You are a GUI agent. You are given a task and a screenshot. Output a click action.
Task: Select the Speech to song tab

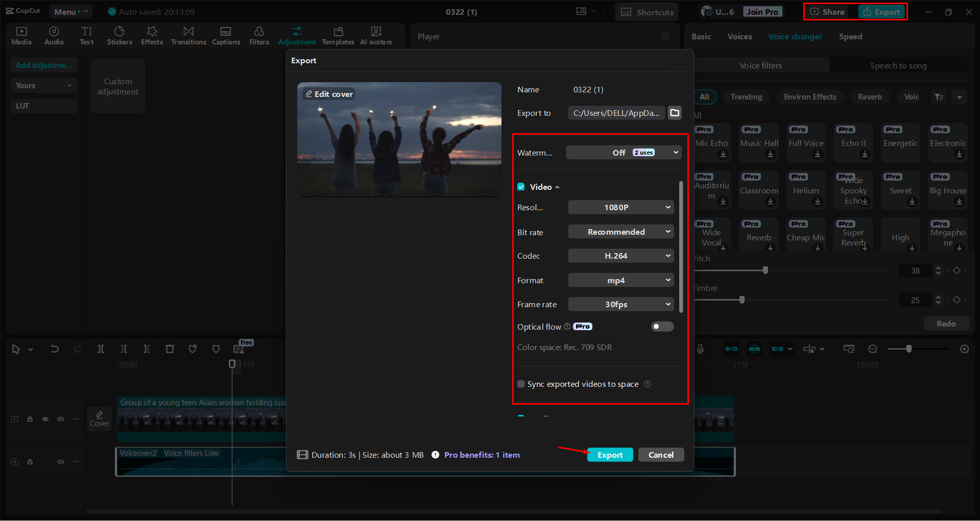click(x=898, y=65)
